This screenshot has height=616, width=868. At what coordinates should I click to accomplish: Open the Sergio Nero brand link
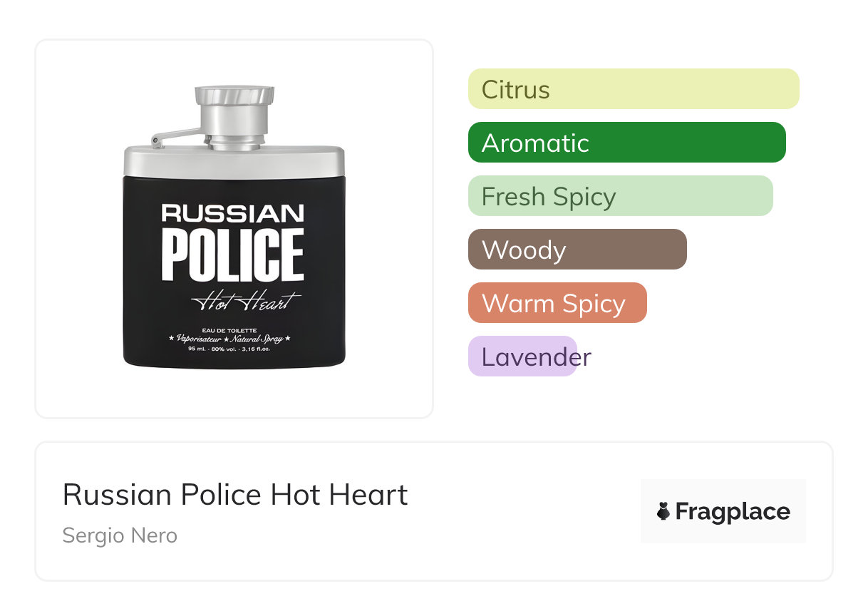[x=120, y=535]
